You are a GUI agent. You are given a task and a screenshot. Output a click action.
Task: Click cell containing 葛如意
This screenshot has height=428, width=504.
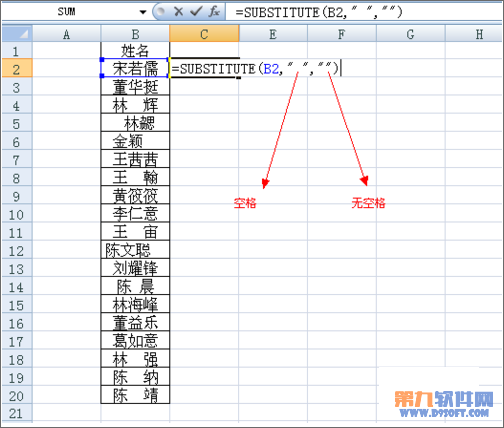(x=135, y=340)
